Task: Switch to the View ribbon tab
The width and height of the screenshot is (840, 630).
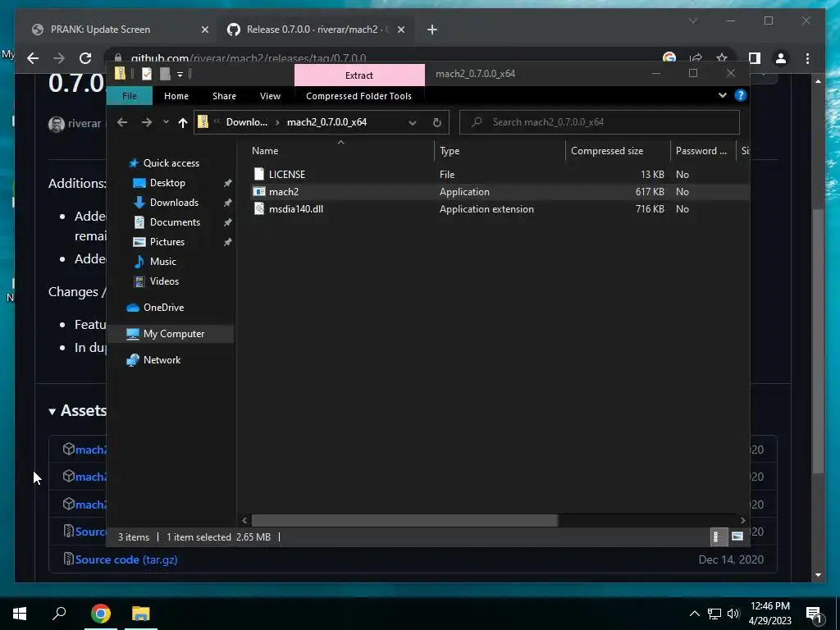Action: 270,96
